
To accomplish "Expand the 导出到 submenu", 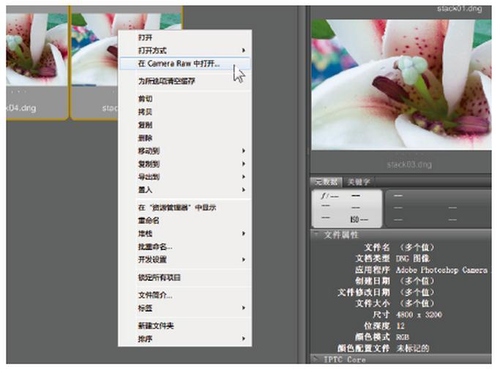I will 185,177.
